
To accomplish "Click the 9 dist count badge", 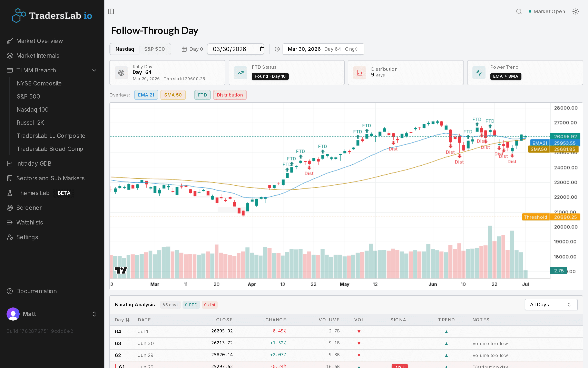I will 210,305.
